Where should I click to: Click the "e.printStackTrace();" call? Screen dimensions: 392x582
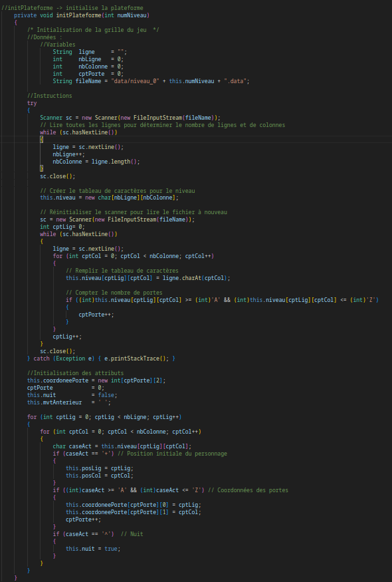137,358
